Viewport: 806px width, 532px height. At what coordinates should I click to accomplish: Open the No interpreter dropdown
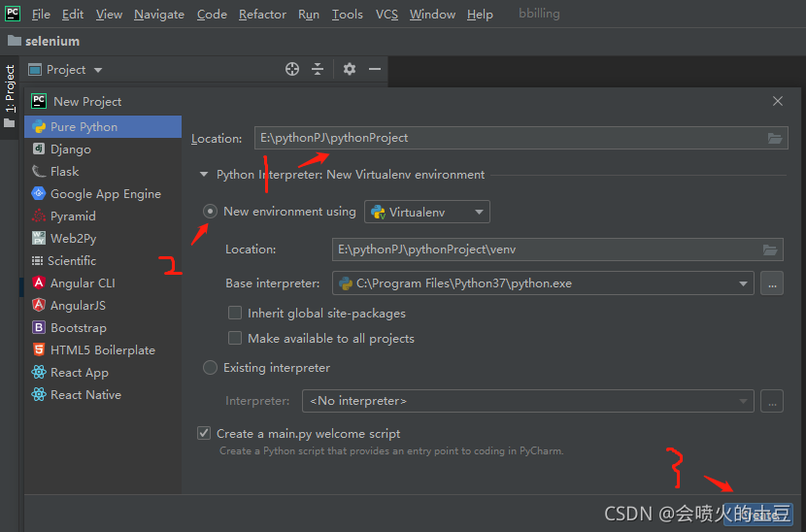coord(528,401)
